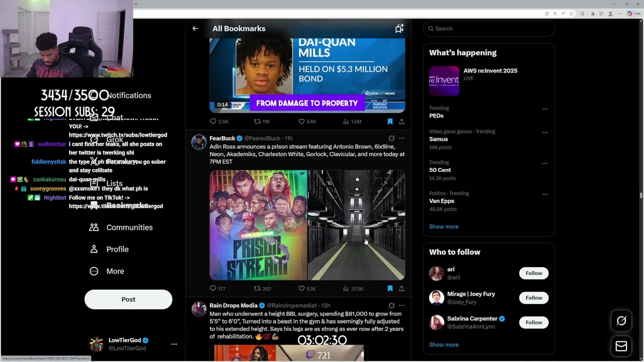Open the More menu in sidebar

(107, 271)
